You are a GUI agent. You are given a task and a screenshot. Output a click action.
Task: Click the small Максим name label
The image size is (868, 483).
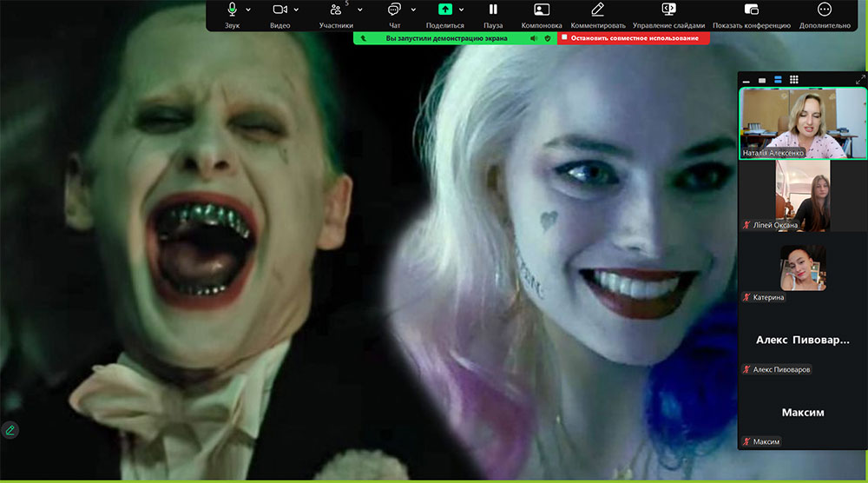(766, 441)
